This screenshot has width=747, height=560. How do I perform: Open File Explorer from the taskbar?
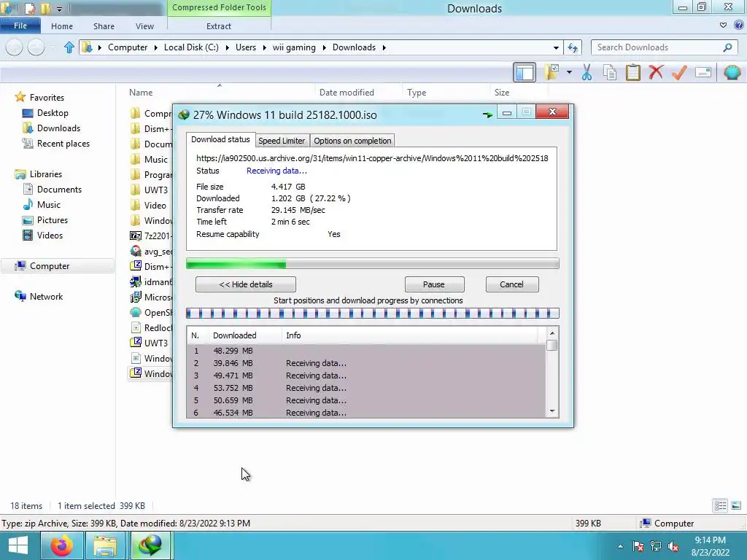(105, 545)
